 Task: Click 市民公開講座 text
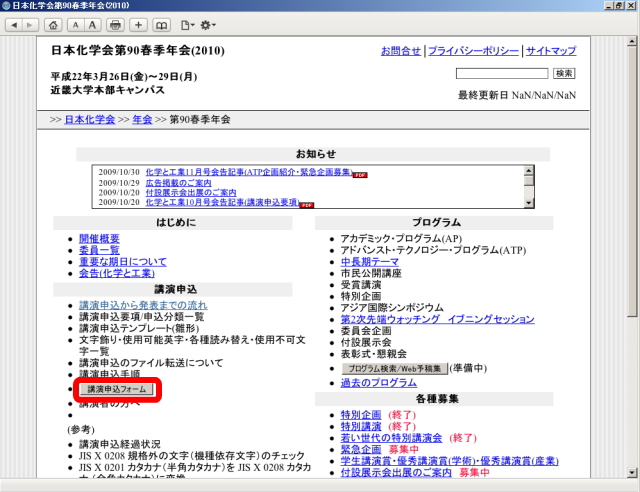tap(371, 273)
